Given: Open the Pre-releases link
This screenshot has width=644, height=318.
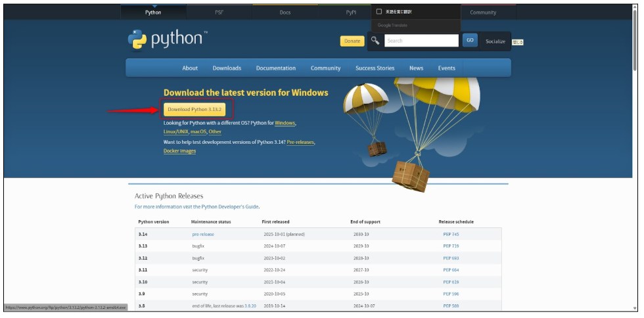Looking at the screenshot, I should coord(300,142).
